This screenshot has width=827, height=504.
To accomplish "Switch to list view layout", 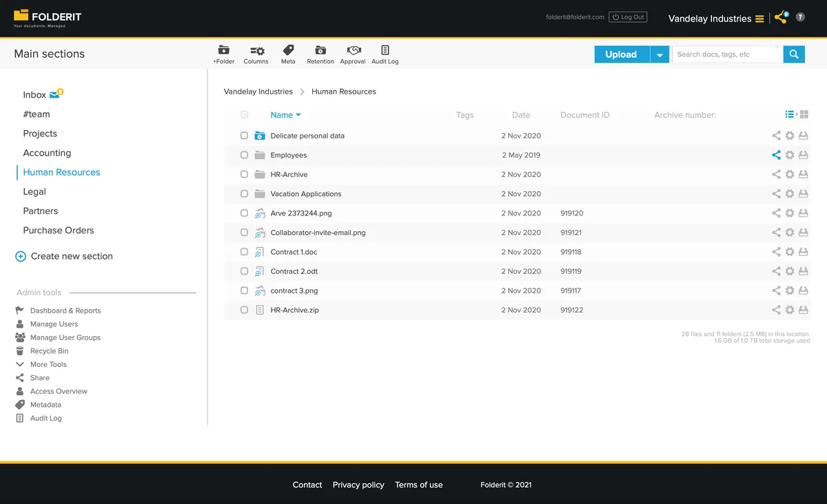I will point(790,114).
